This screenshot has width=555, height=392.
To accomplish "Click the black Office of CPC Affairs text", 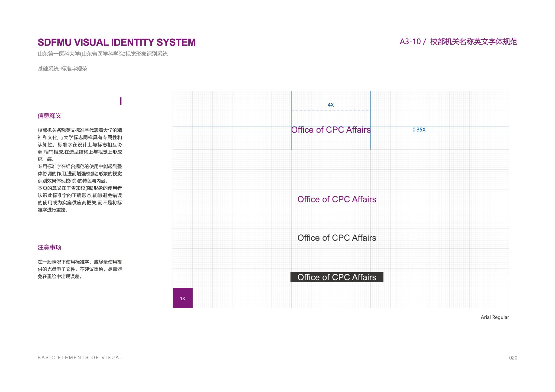I will (337, 238).
